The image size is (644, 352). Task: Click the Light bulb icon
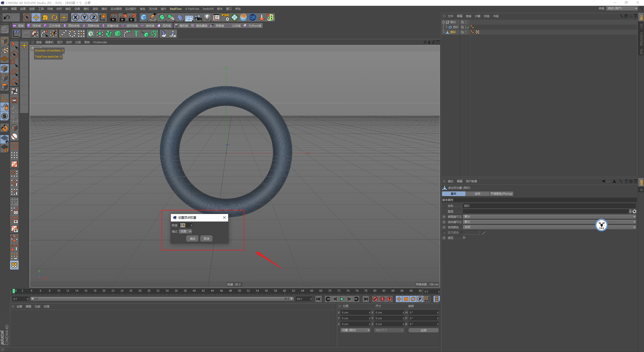(207, 17)
